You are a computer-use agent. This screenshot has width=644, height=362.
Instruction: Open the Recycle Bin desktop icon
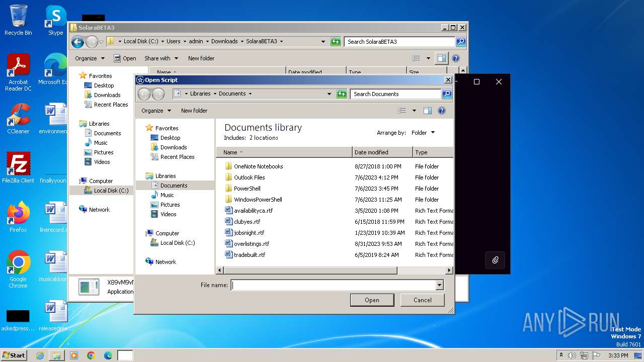pos(18,20)
